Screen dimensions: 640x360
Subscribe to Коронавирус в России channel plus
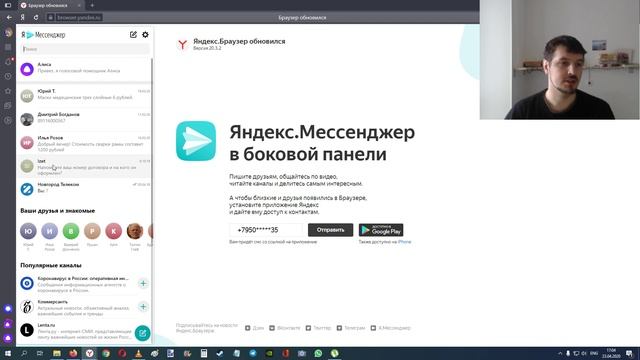coord(143,283)
